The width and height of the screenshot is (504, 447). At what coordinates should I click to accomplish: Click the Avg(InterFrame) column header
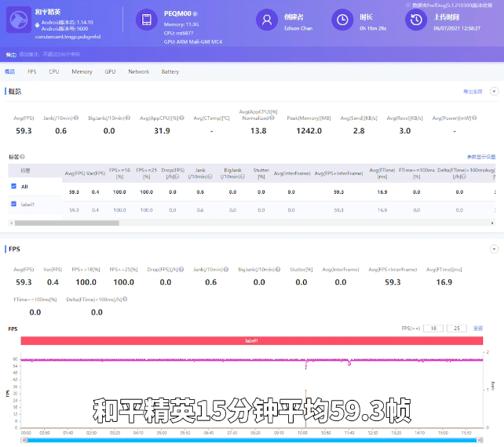tap(292, 173)
